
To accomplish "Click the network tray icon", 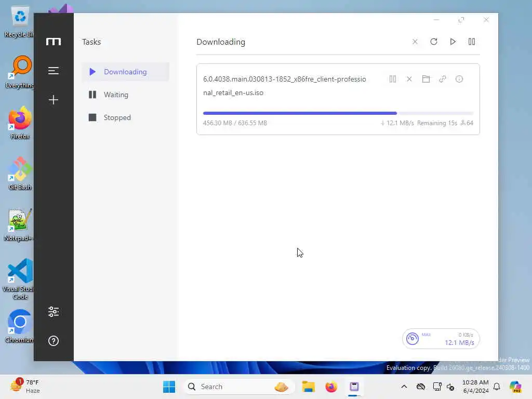I will (x=437, y=387).
